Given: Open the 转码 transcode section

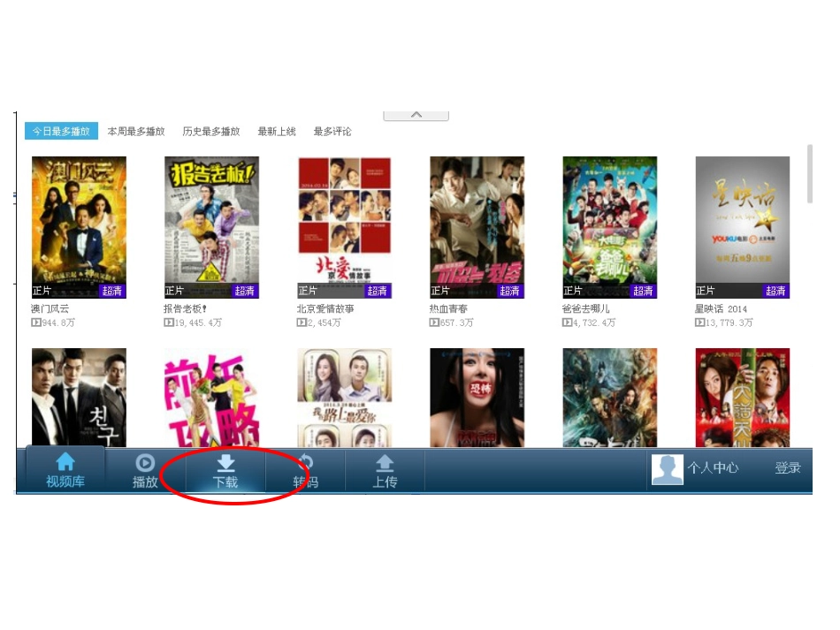Looking at the screenshot, I should 305,470.
